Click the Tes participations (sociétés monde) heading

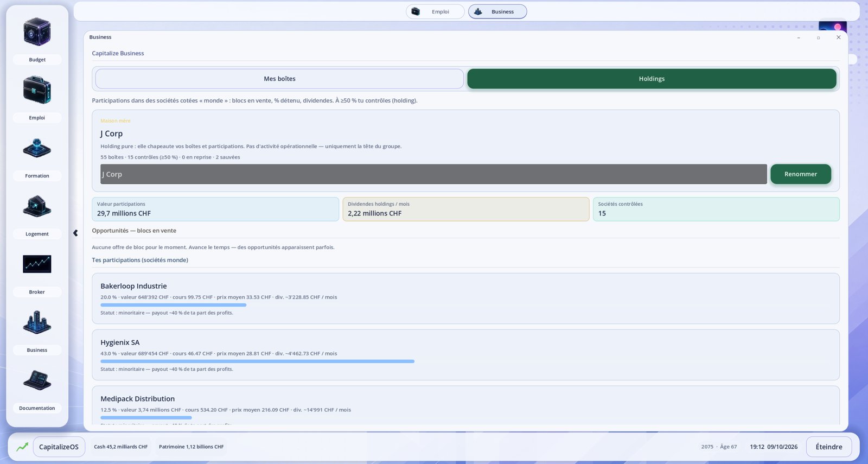140,260
